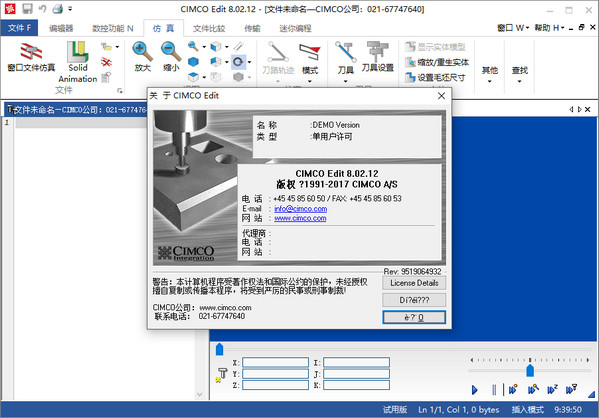Open info@cimco.com email link
599x418 pixels.
pos(300,209)
